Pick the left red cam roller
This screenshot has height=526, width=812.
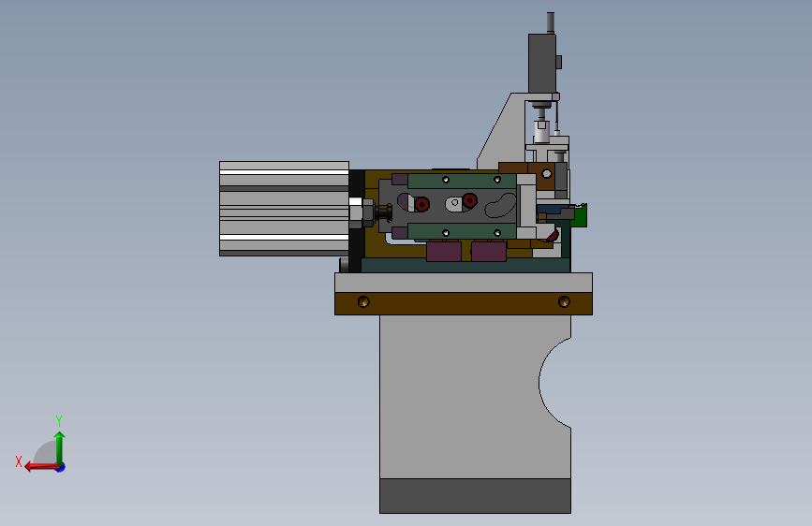pos(422,204)
